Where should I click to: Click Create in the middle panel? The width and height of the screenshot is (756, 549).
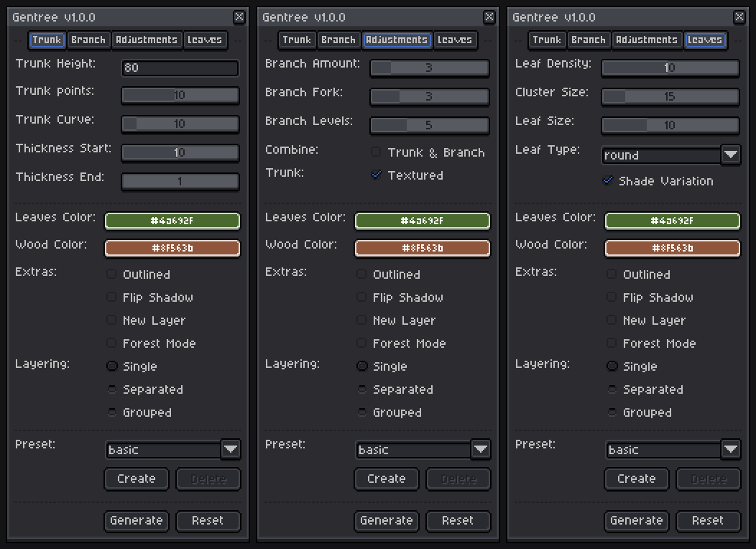pyautogui.click(x=387, y=479)
